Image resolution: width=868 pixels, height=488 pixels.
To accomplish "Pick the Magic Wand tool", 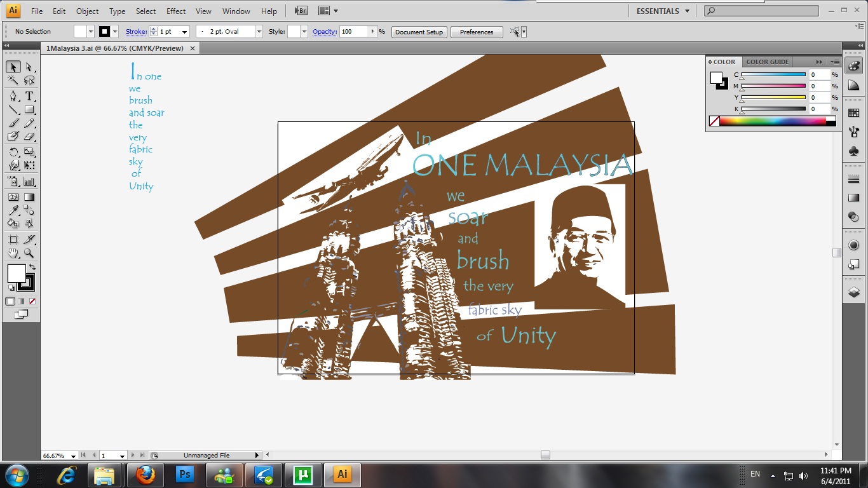I will click(x=13, y=81).
